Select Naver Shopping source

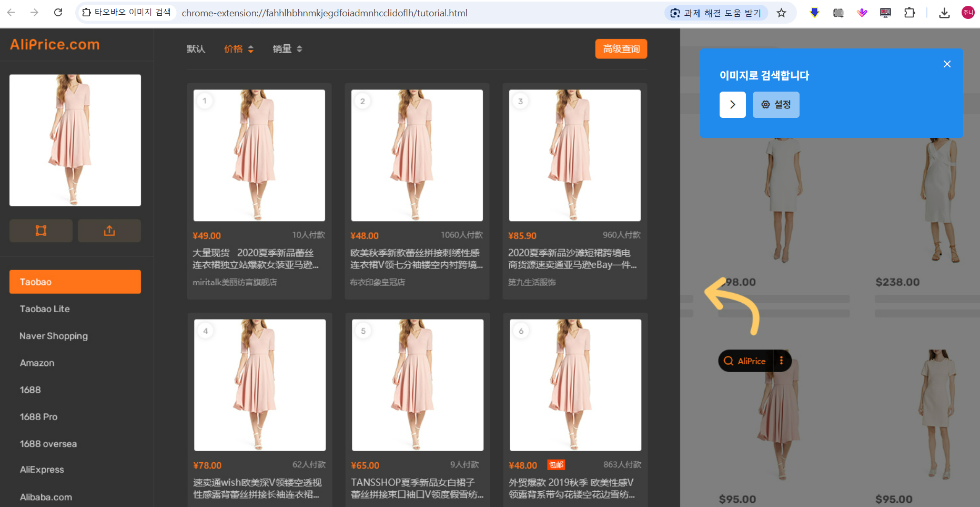click(x=54, y=336)
